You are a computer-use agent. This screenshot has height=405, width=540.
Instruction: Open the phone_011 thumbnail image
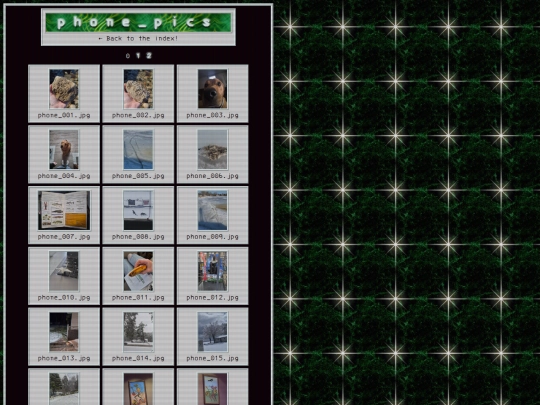click(x=138, y=271)
